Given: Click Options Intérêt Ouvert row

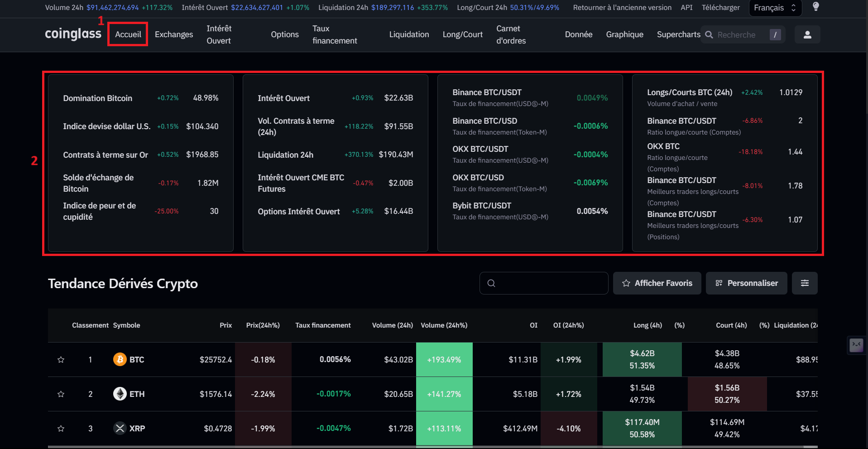Looking at the screenshot, I should pyautogui.click(x=336, y=212).
